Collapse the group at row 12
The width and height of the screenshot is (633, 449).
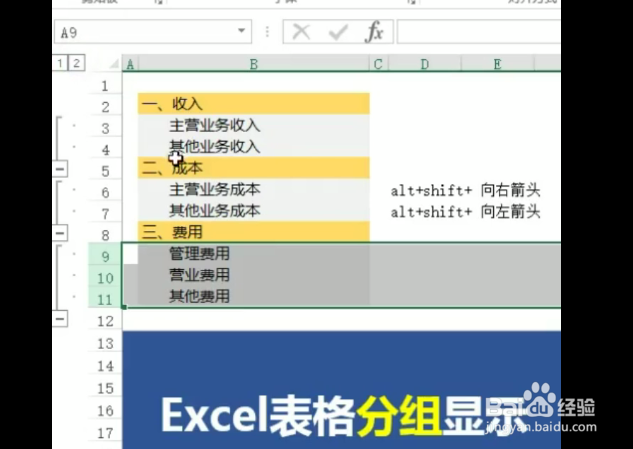pos(60,319)
